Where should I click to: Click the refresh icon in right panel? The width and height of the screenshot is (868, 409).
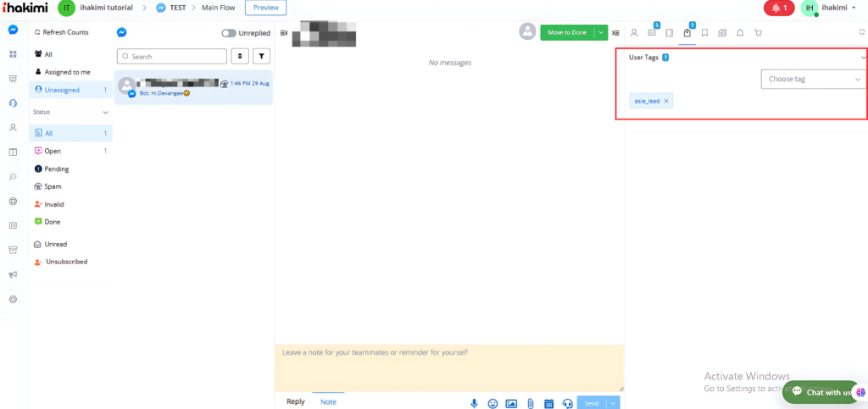(x=862, y=33)
